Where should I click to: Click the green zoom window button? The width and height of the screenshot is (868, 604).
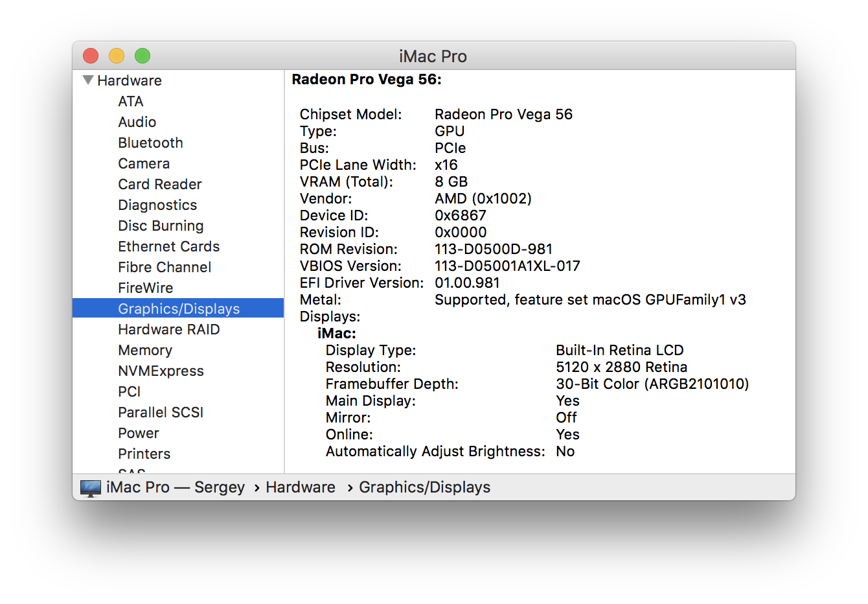point(143,56)
